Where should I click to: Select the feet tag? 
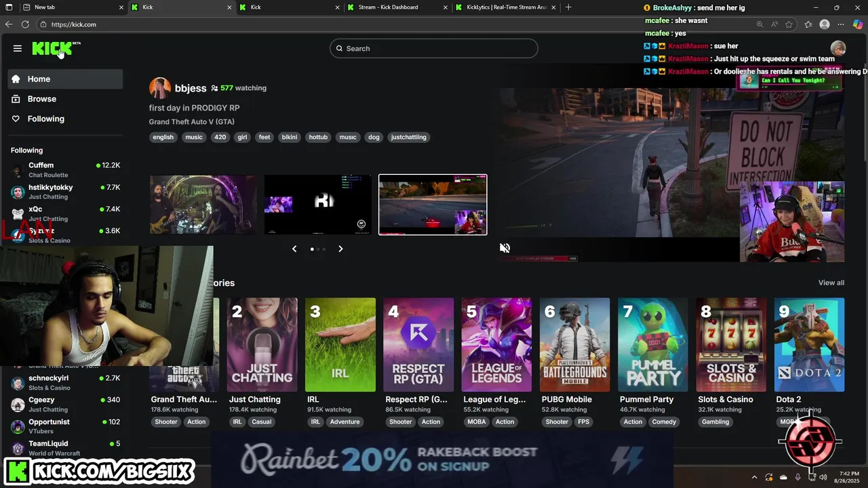tap(264, 137)
